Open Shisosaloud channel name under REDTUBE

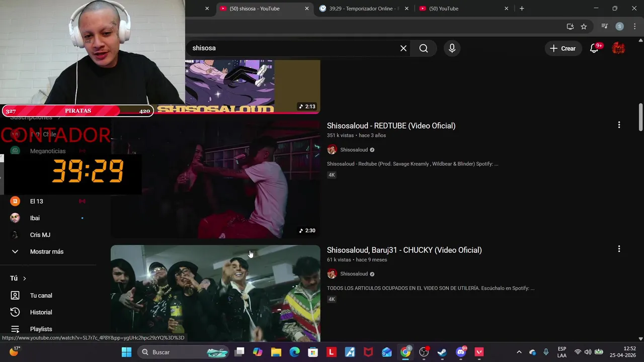coord(354,150)
